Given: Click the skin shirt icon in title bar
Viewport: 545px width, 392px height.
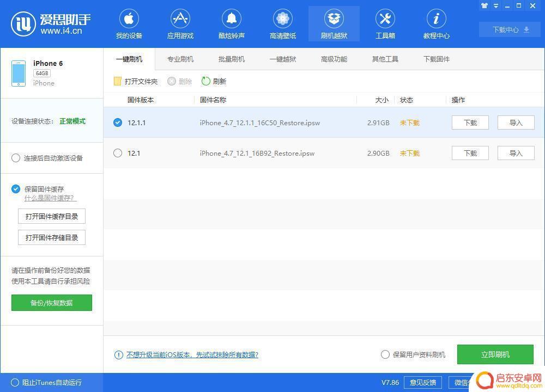Looking at the screenshot, I should point(484,5).
